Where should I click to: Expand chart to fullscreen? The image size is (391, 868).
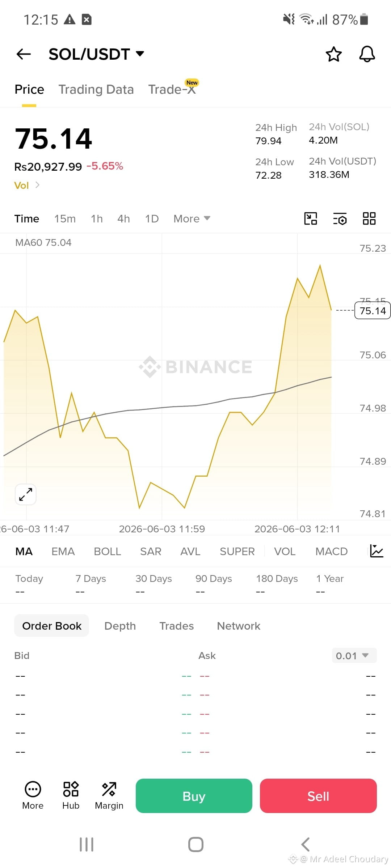(26, 494)
